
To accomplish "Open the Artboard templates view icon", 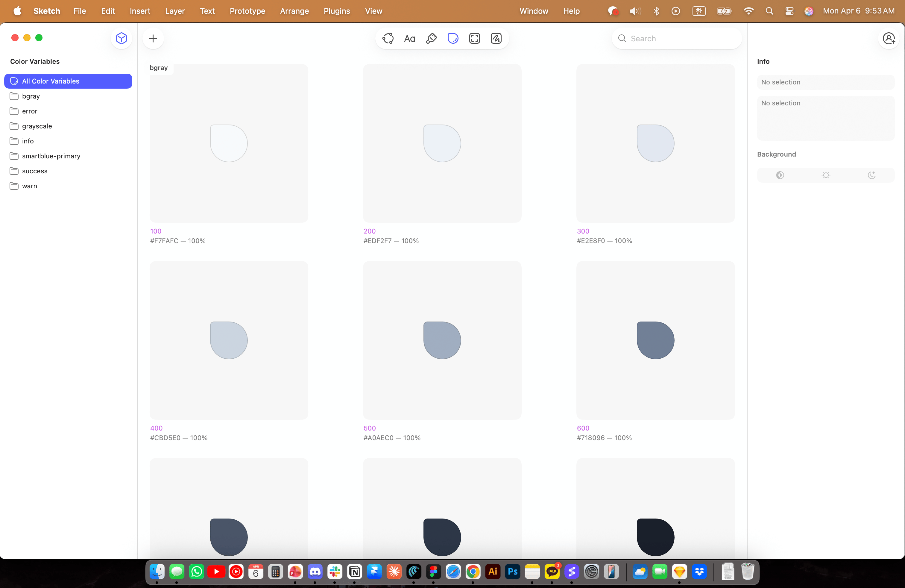I will (475, 38).
